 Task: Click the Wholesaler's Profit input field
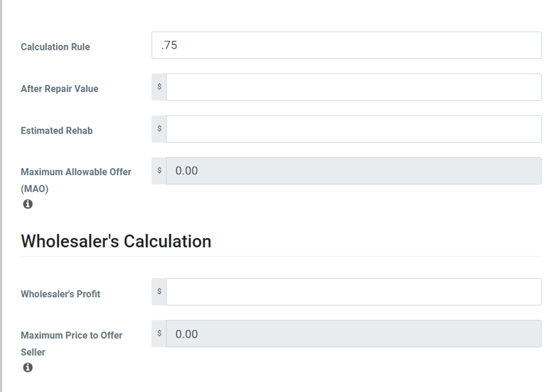(353, 292)
